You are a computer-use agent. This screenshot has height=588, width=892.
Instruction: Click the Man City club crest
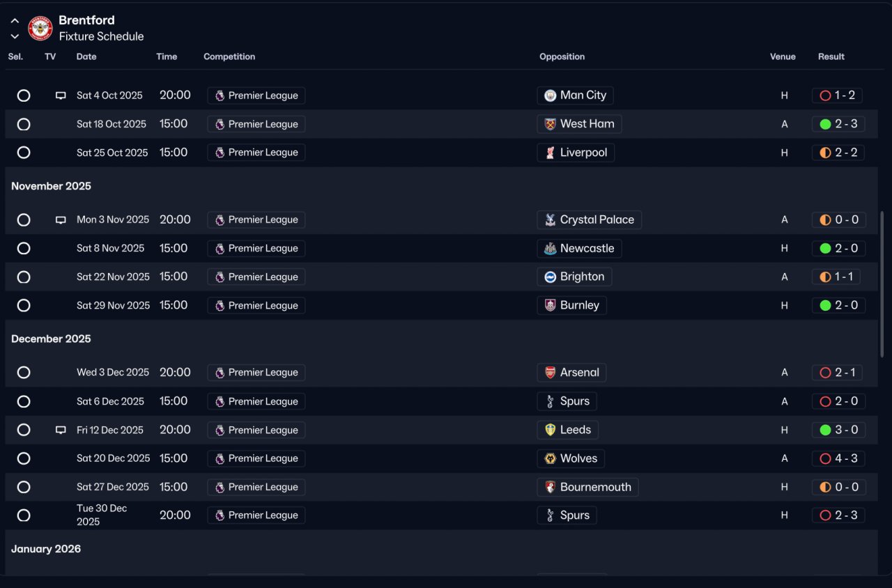551,95
